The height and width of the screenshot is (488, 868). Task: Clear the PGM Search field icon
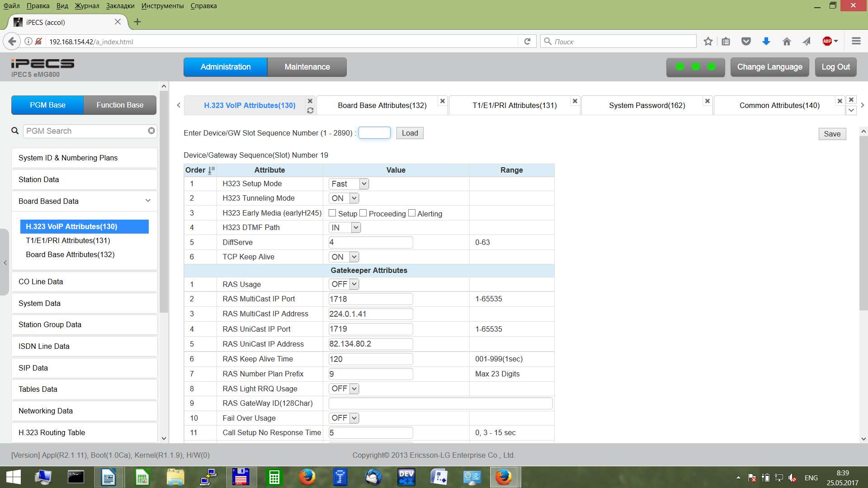[151, 131]
